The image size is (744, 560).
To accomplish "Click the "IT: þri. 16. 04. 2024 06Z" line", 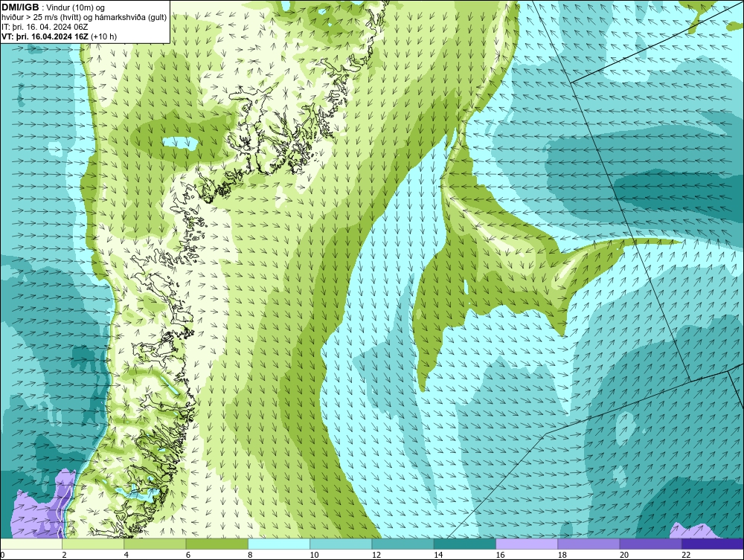I will (45, 27).
